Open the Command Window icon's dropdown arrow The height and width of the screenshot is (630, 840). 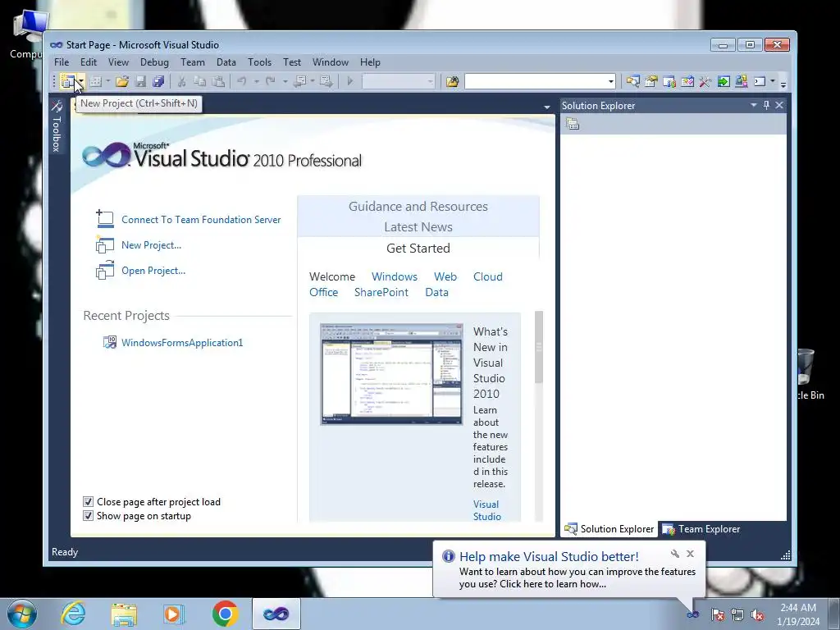click(773, 81)
